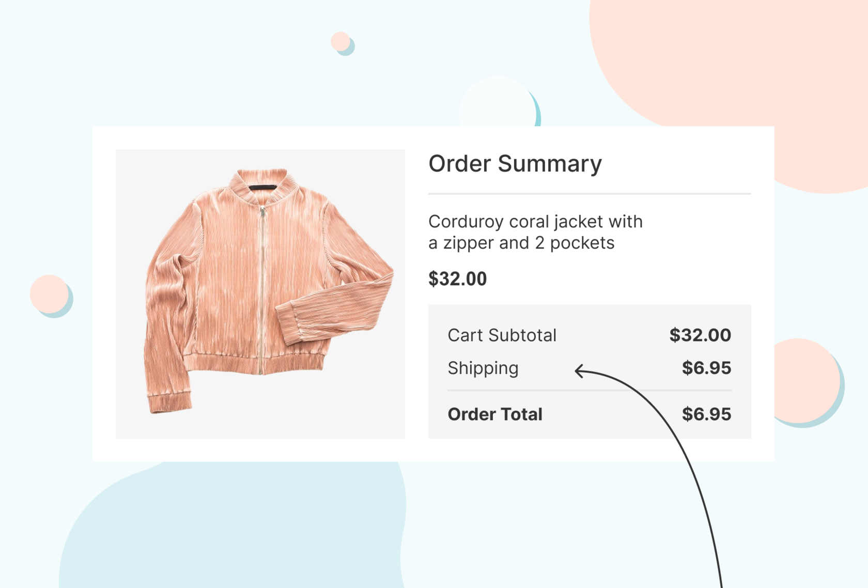Click the Order Total amount
The height and width of the screenshot is (588, 868).
tap(706, 414)
